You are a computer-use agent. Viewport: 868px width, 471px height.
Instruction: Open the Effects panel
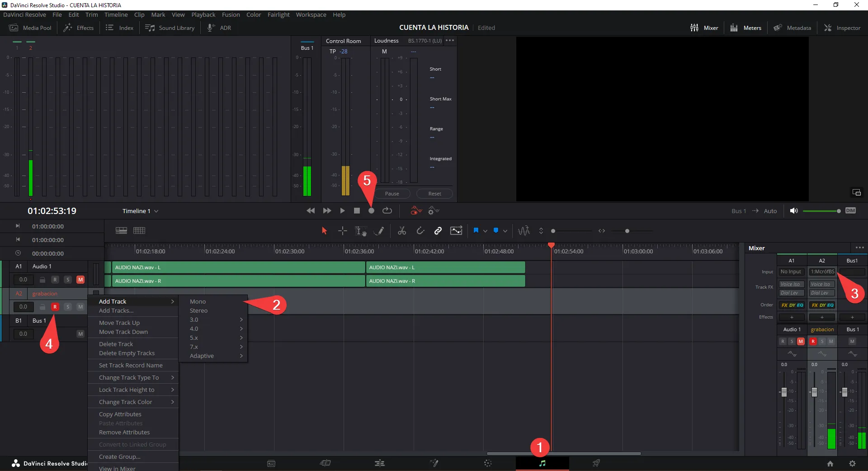coord(79,28)
